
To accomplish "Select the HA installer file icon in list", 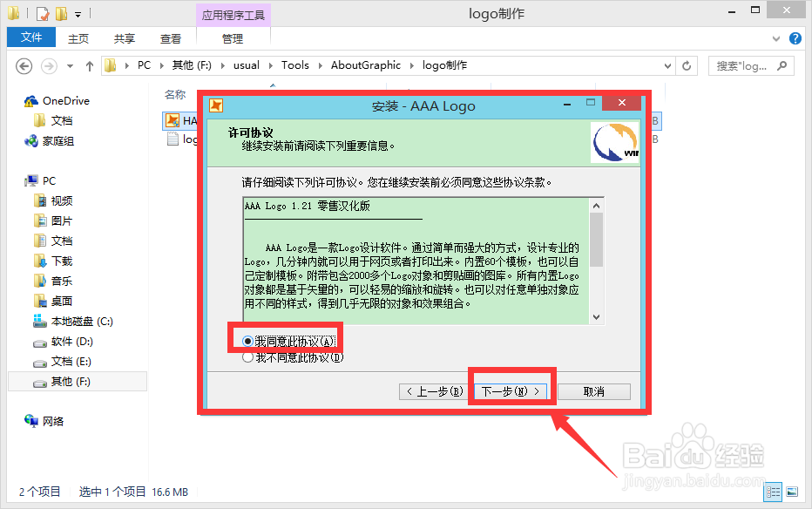I will (172, 121).
